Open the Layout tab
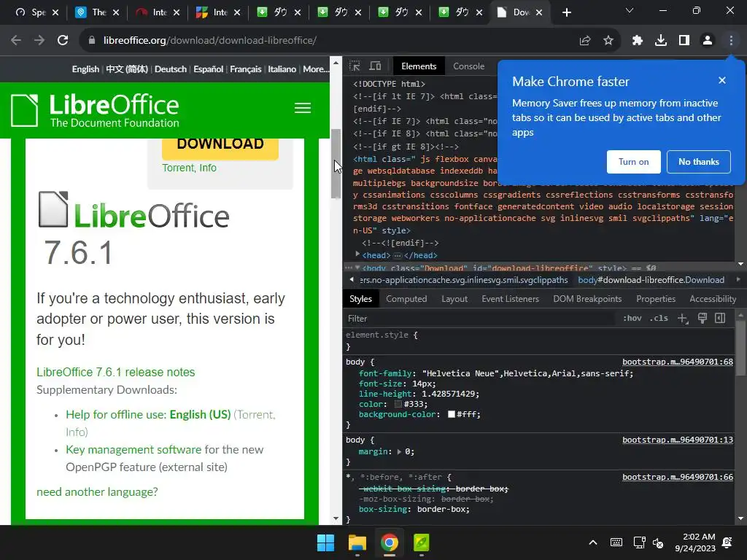747x560 pixels. point(454,299)
